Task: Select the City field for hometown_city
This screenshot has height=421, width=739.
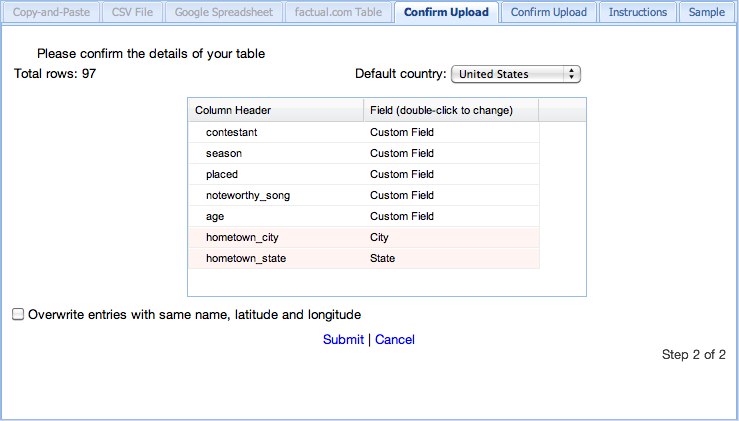Action: point(379,237)
